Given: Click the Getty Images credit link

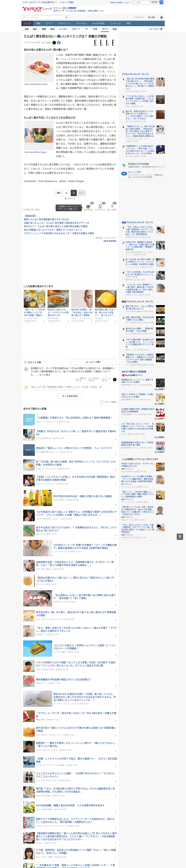Looking at the screenshot, I should tap(76, 181).
